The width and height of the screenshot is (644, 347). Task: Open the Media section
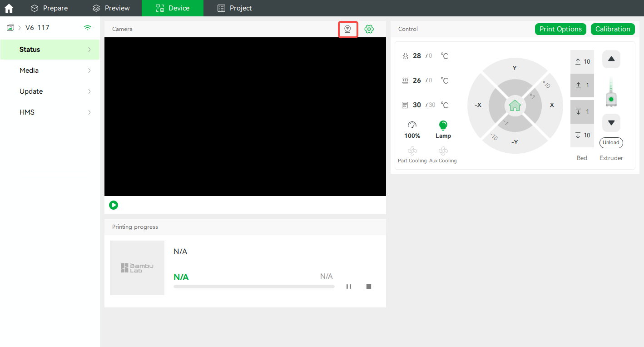pos(50,70)
